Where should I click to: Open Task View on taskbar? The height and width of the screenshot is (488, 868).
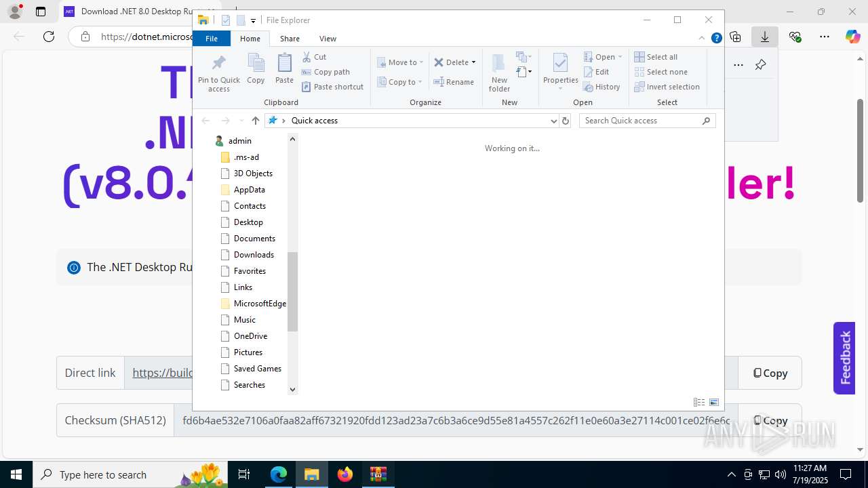[244, 474]
